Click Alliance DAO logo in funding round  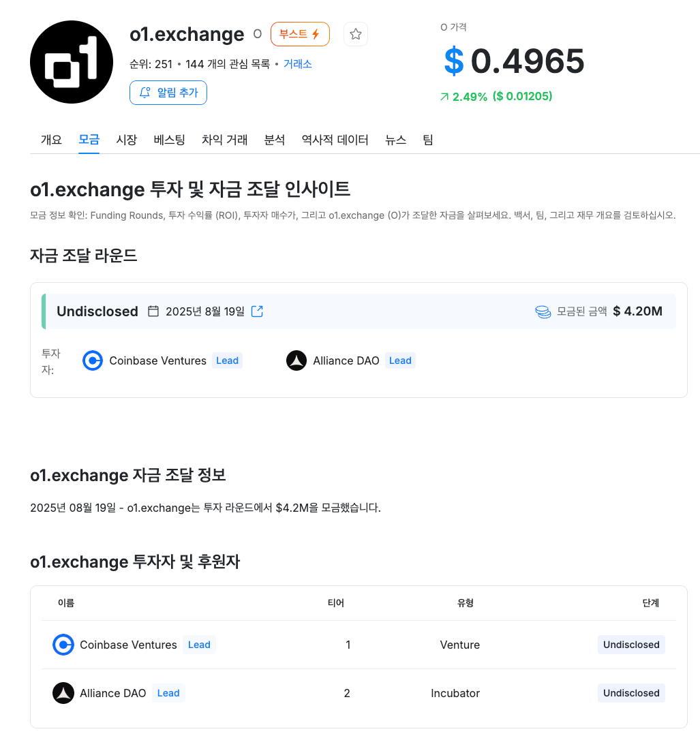[x=296, y=360]
